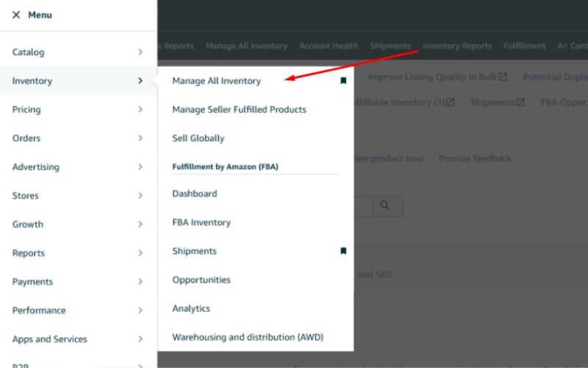The width and height of the screenshot is (588, 368).
Task: Click Shipments in top navigation bar
Action: 390,46
